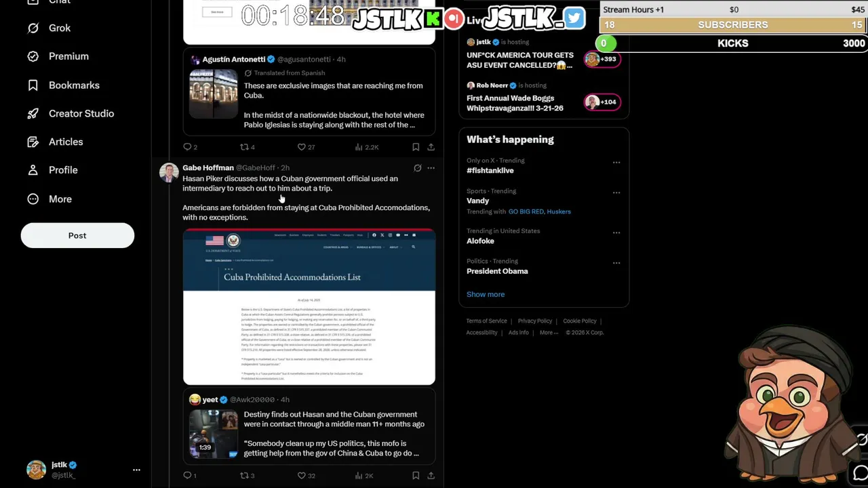The width and height of the screenshot is (868, 488).
Task: Open UNF*CK AMERICA TOUR live space
Action: click(x=520, y=60)
